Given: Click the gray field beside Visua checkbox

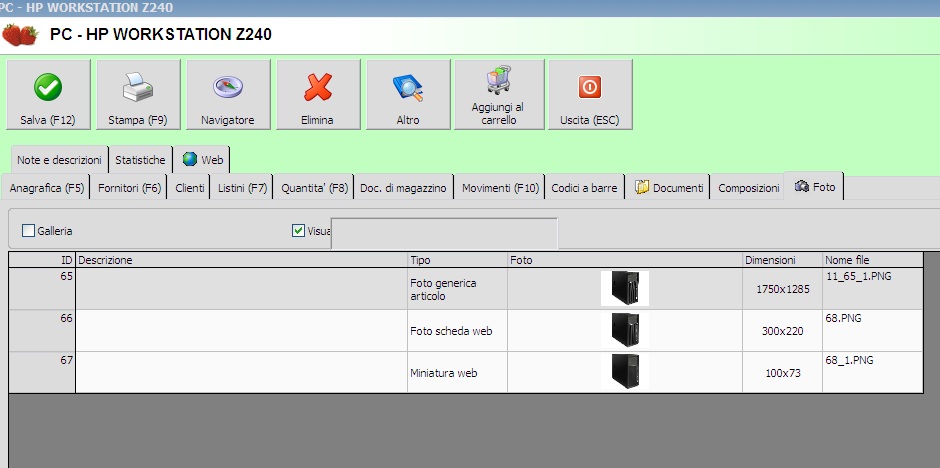Looking at the screenshot, I should (444, 234).
